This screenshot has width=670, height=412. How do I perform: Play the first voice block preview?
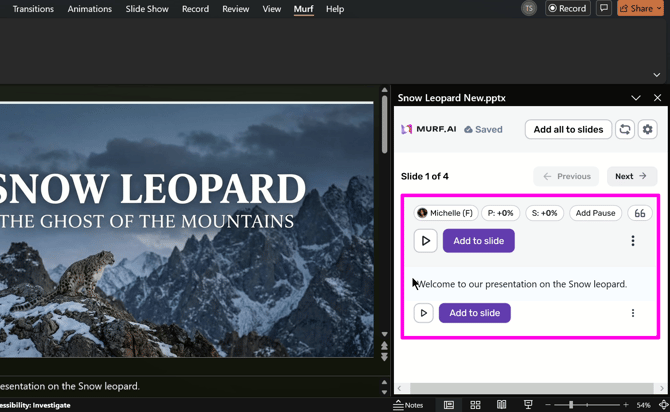point(425,241)
